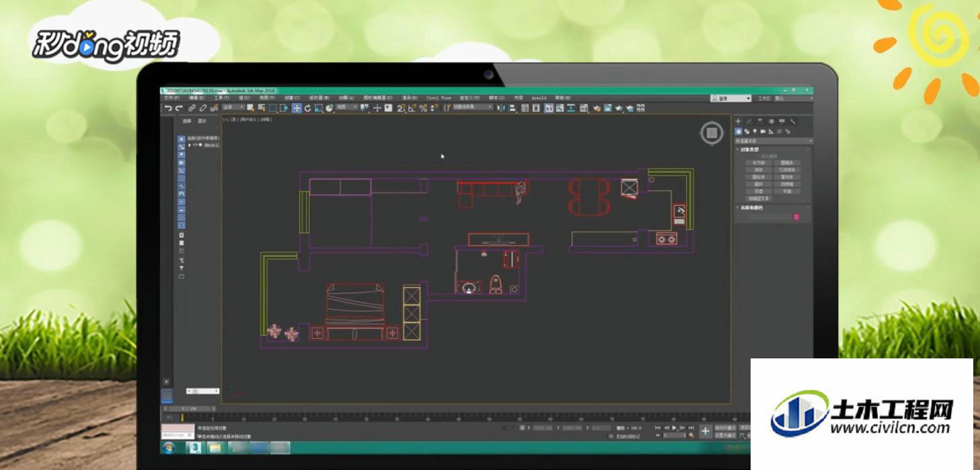Click the Bind to Space Warp icon

tap(214, 108)
